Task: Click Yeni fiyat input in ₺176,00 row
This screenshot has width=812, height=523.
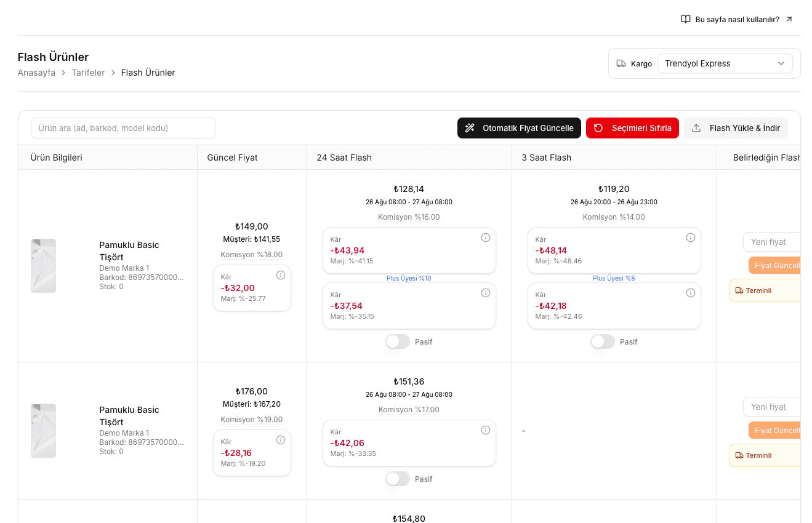Action: (x=772, y=407)
